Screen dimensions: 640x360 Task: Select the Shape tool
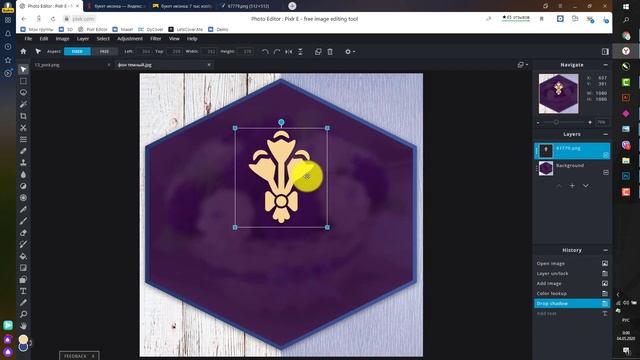[x=23, y=280]
